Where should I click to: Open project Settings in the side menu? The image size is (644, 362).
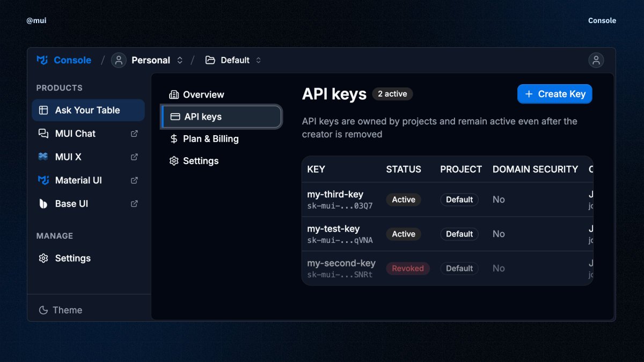(221, 161)
